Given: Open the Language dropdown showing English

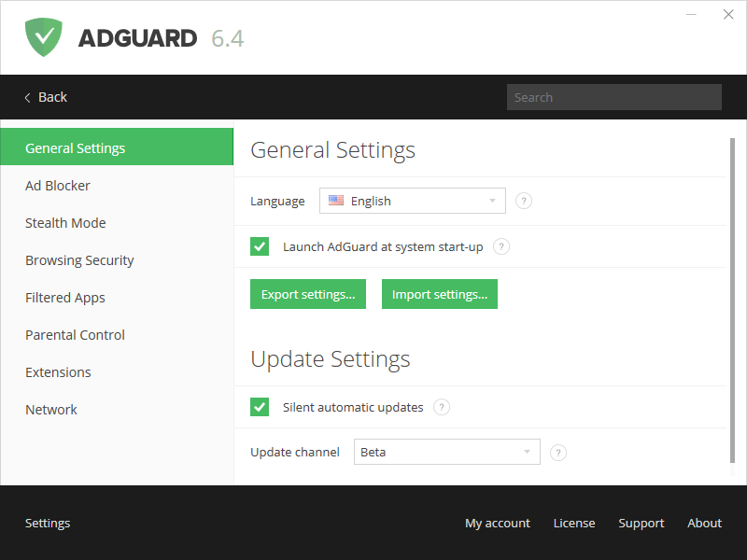Looking at the screenshot, I should coord(413,201).
